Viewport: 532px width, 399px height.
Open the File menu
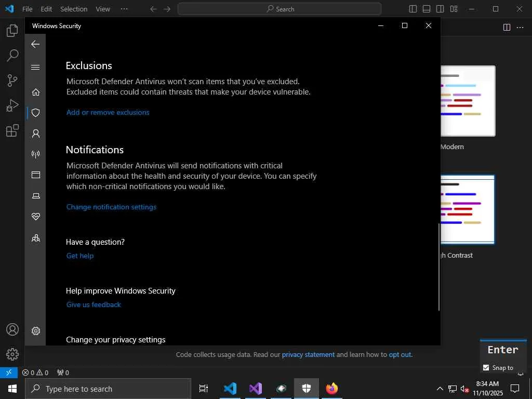coord(27,9)
